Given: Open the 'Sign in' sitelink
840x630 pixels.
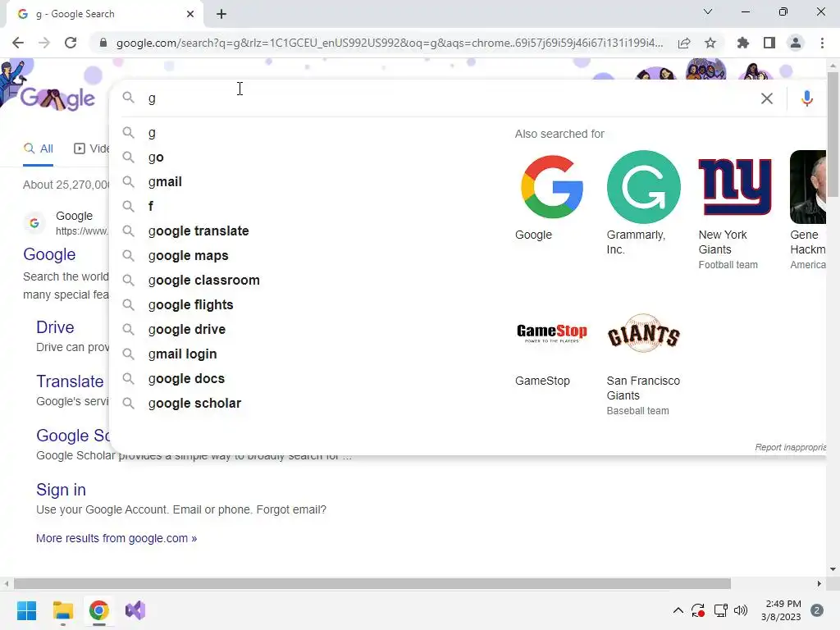Looking at the screenshot, I should pyautogui.click(x=61, y=490).
